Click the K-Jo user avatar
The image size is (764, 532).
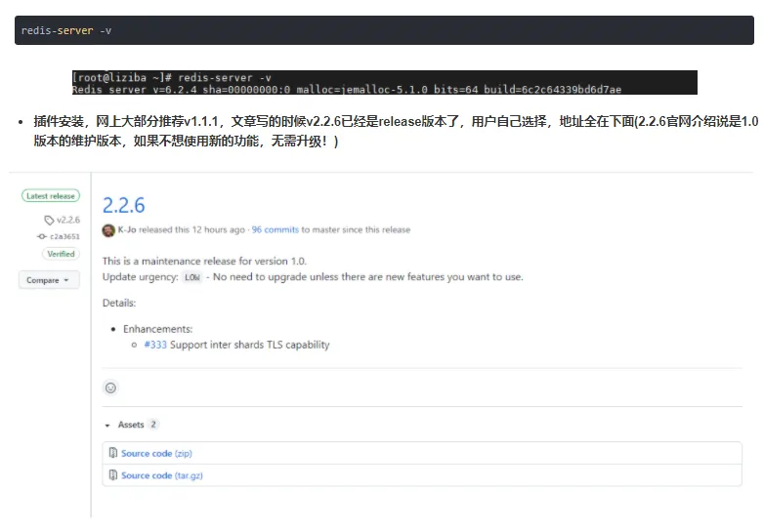pyautogui.click(x=108, y=230)
